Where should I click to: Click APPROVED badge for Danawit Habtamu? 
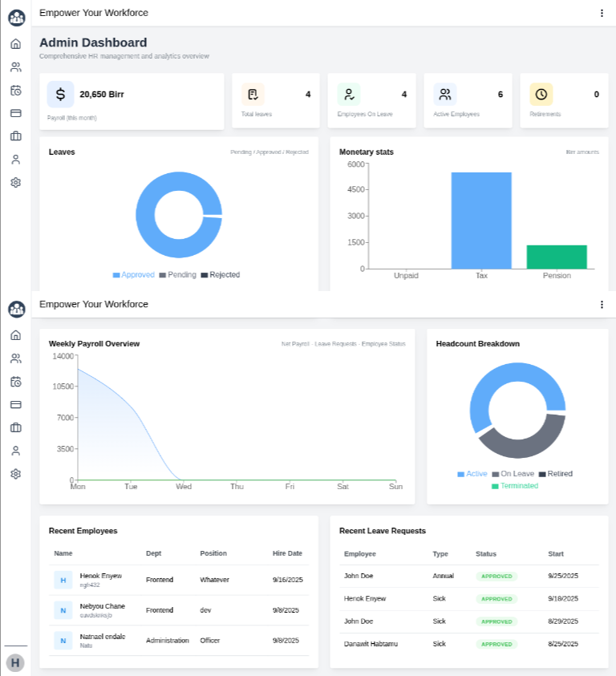coord(496,644)
